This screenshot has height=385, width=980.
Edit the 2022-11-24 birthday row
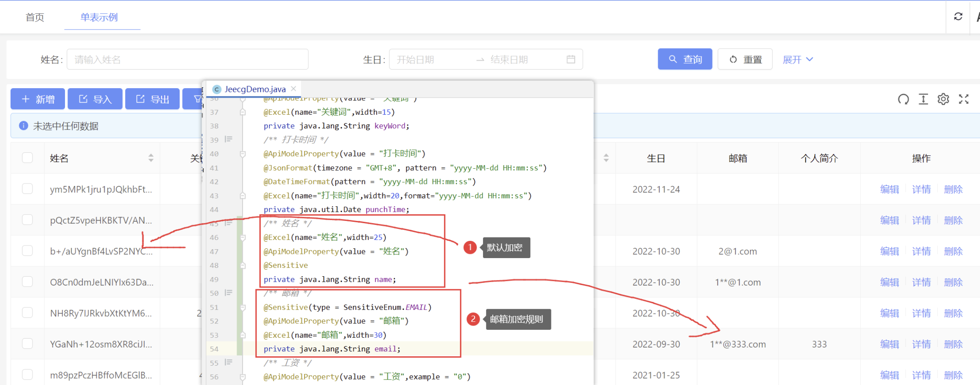(889, 189)
